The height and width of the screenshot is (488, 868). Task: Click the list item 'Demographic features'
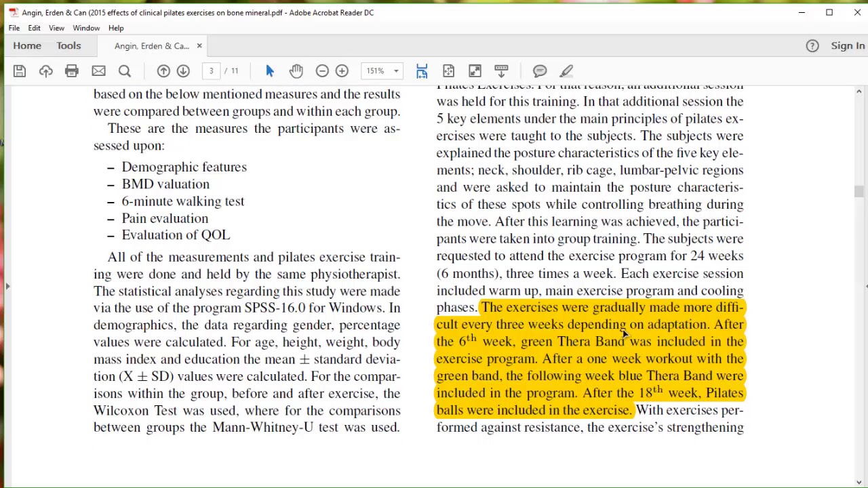coord(184,167)
